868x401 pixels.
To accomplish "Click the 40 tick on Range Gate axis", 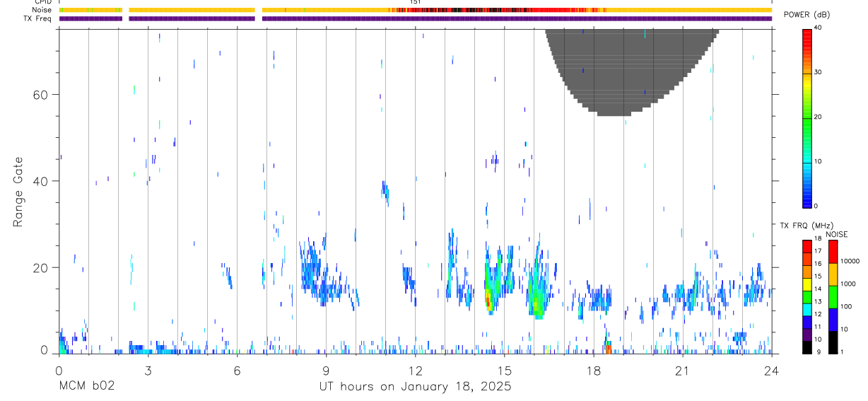I will pyautogui.click(x=42, y=181).
